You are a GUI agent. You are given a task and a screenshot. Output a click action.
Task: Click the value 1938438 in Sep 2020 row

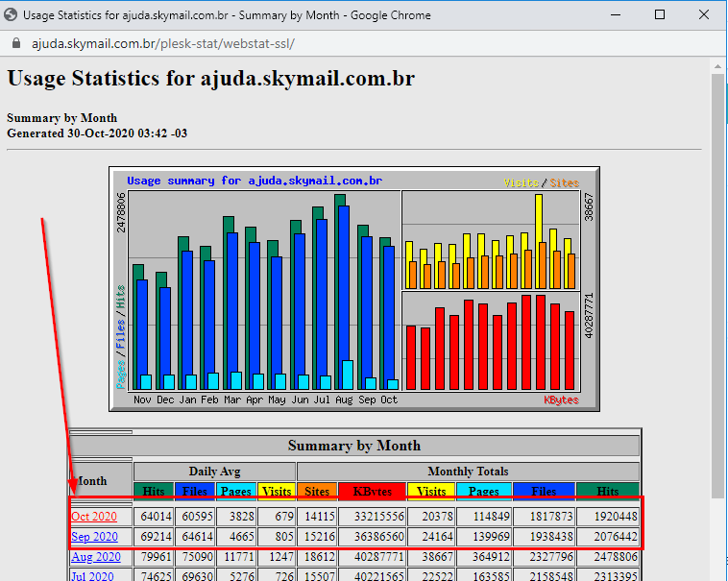[551, 537]
